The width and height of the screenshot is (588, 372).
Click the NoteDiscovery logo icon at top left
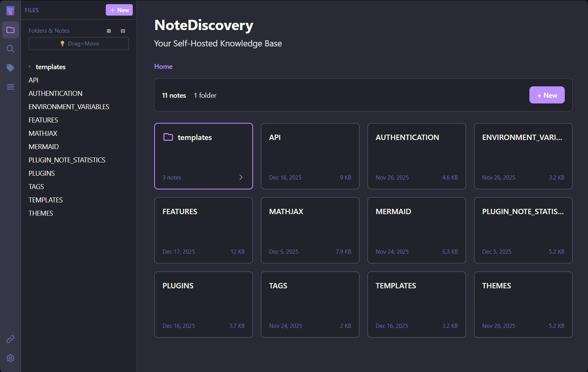10,10
